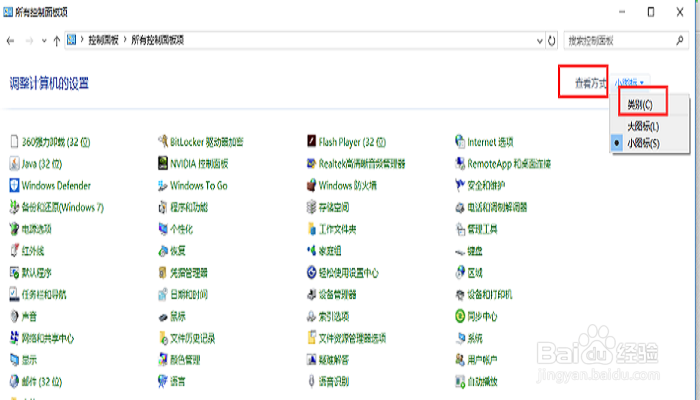Open 文件历史记录 link
Viewport: 700px width, 400px height.
point(192,338)
